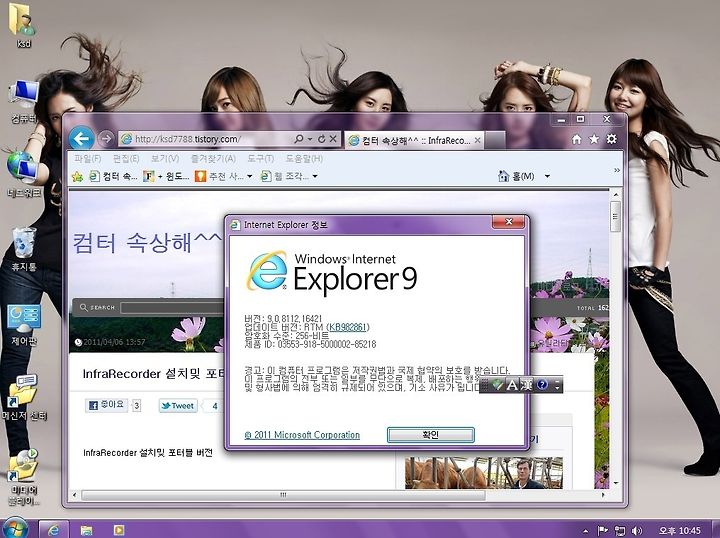The height and width of the screenshot is (538, 720).
Task: Select the 컴퓨터 desktop icon
Action: pyautogui.click(x=24, y=101)
